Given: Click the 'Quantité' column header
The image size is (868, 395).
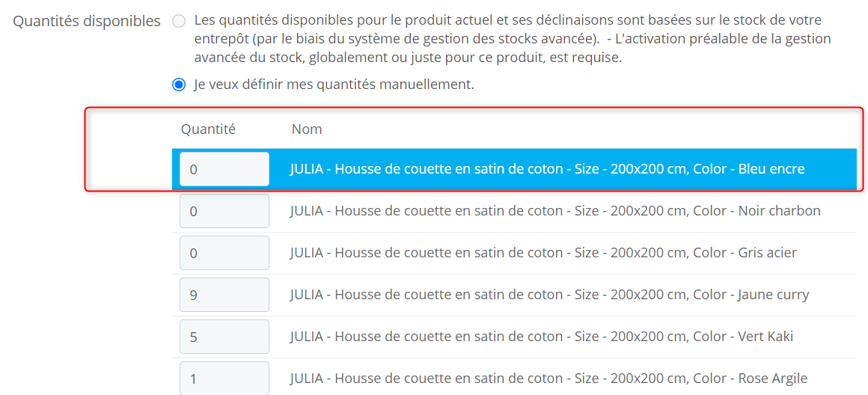Looking at the screenshot, I should click(x=208, y=129).
